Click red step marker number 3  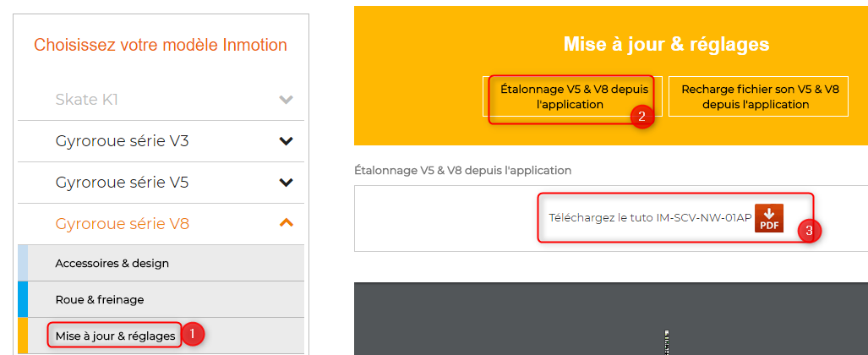coord(810,231)
